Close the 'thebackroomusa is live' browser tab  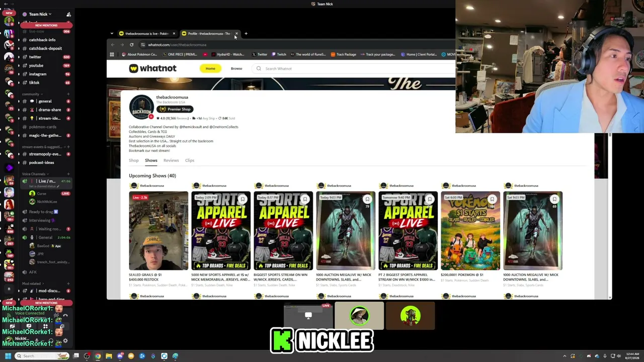coord(174,34)
